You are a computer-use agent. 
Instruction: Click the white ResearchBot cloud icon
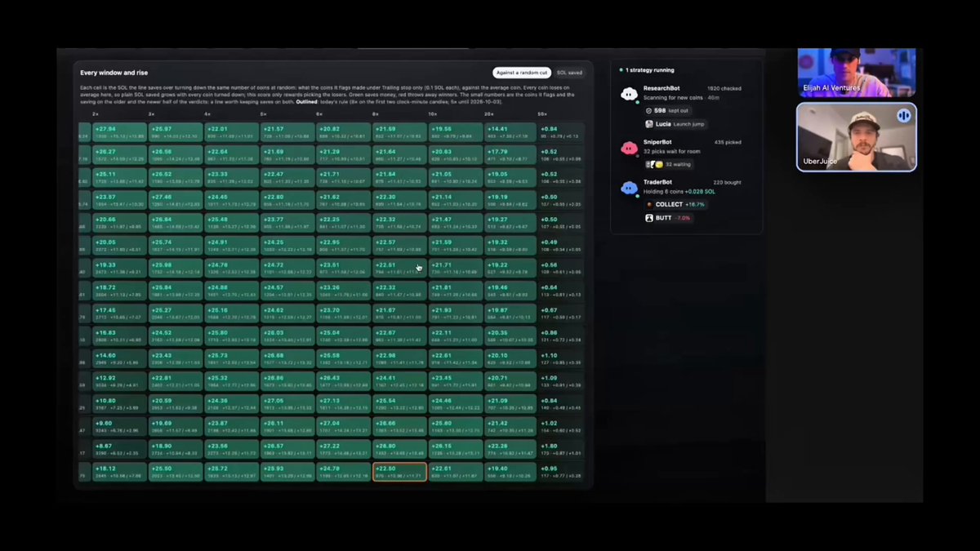click(629, 93)
